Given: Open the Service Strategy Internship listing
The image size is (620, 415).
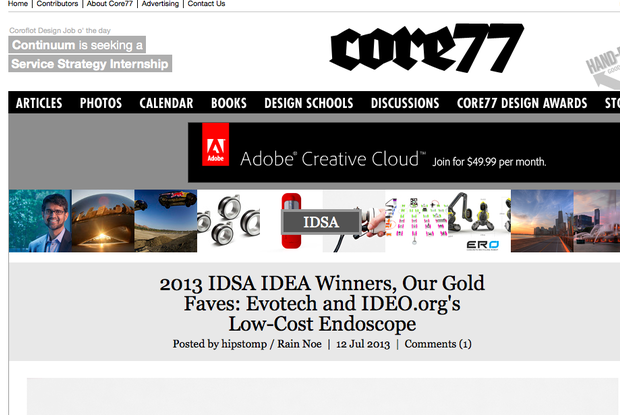Looking at the screenshot, I should [90, 64].
